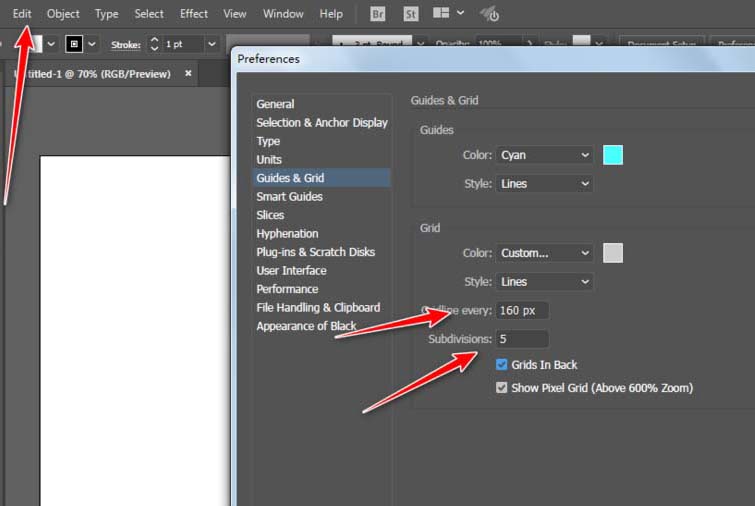Click the cyan guides color swatch
This screenshot has width=755, height=506.
coord(613,155)
